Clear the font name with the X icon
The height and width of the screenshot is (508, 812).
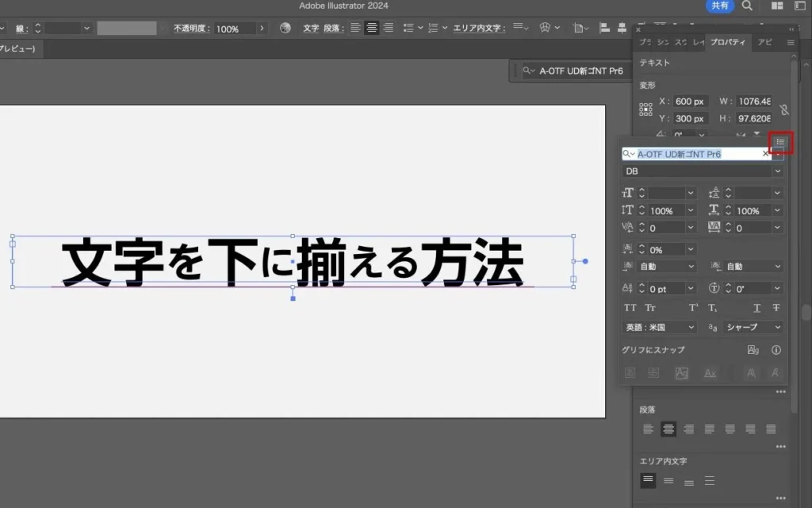click(x=766, y=154)
